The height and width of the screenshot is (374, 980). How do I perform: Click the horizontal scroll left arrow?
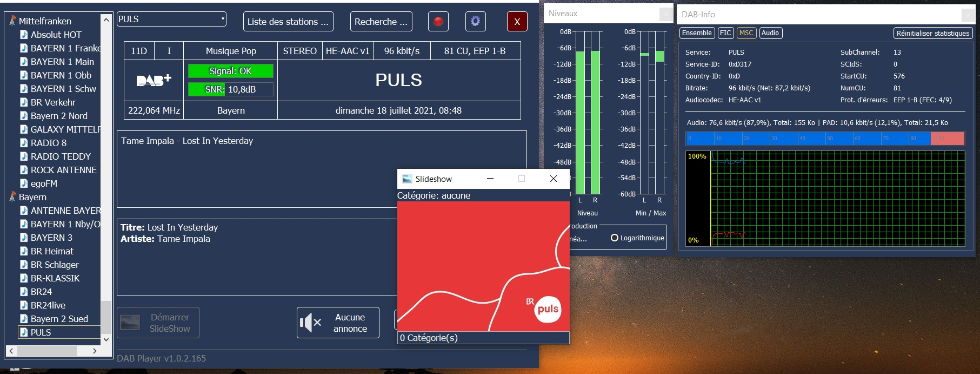click(11, 351)
